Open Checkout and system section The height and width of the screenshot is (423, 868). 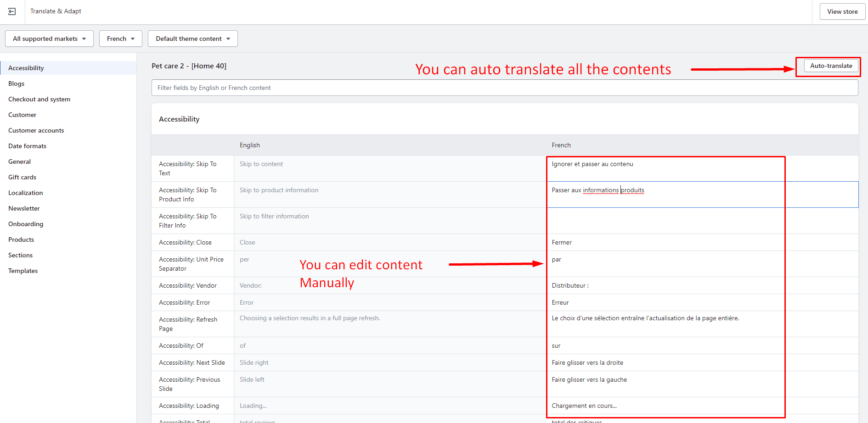coord(39,99)
